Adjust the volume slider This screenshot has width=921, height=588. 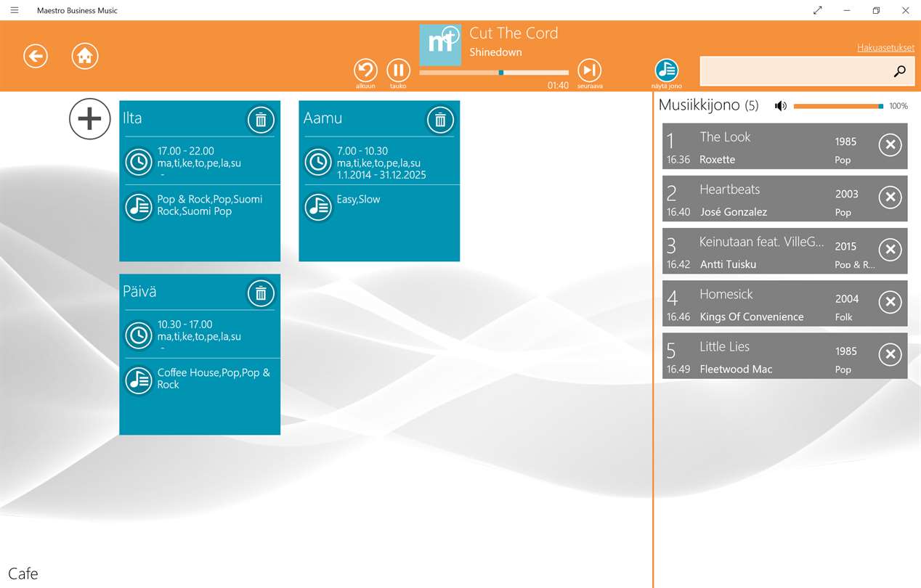click(838, 106)
